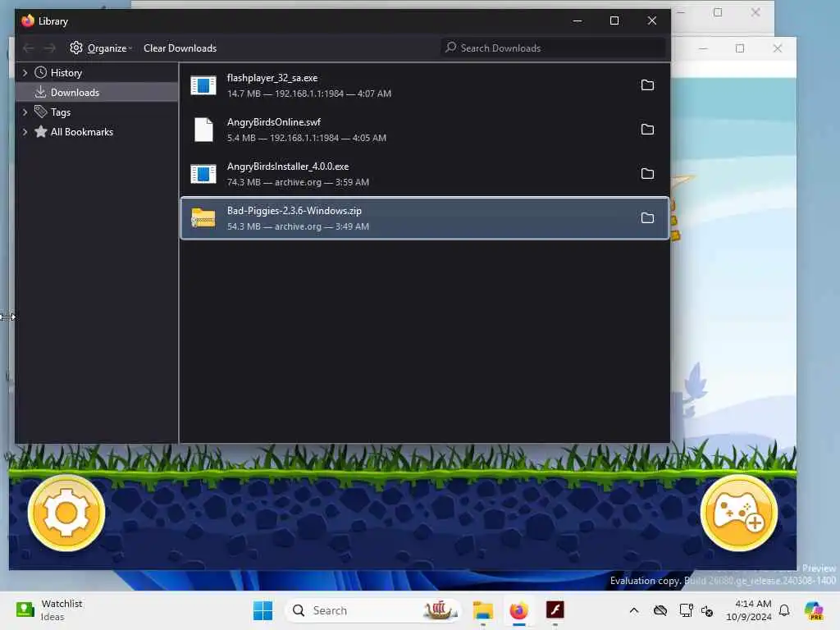840x630 pixels.
Task: Click the AngryBirdsInstaller_4.0.0.exe file icon
Action: 203,174
